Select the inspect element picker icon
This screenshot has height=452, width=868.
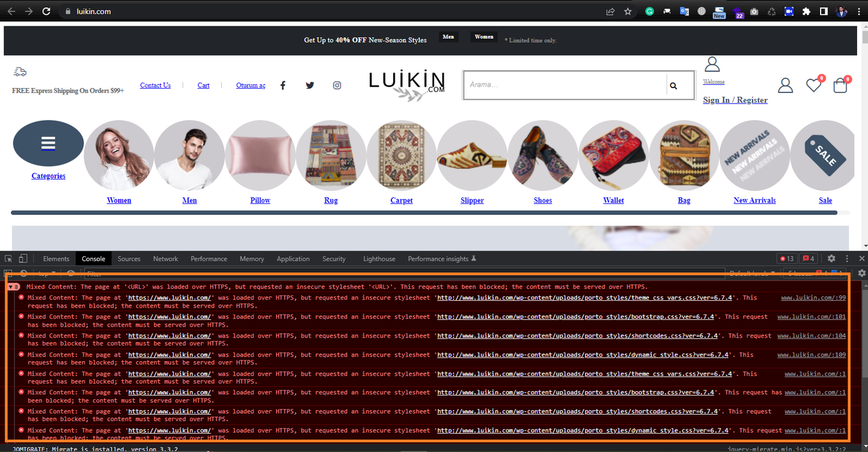click(x=8, y=259)
